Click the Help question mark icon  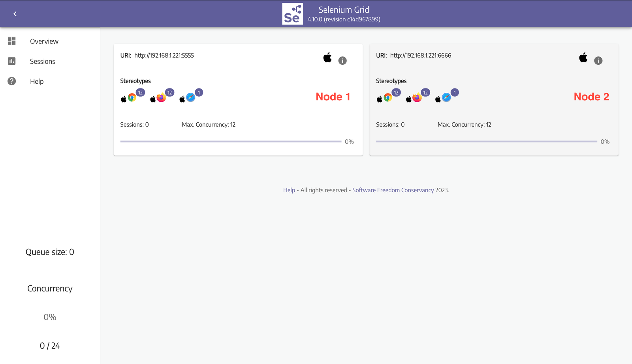(x=12, y=81)
